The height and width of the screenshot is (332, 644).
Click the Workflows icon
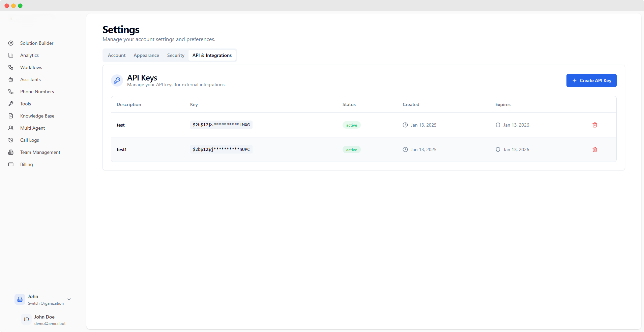11,67
